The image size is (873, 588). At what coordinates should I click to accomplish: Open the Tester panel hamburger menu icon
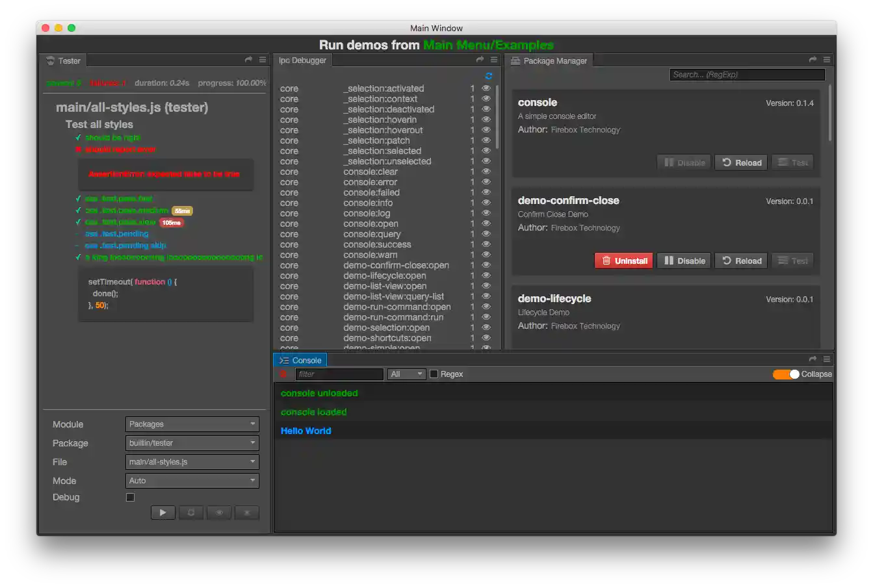pyautogui.click(x=263, y=60)
